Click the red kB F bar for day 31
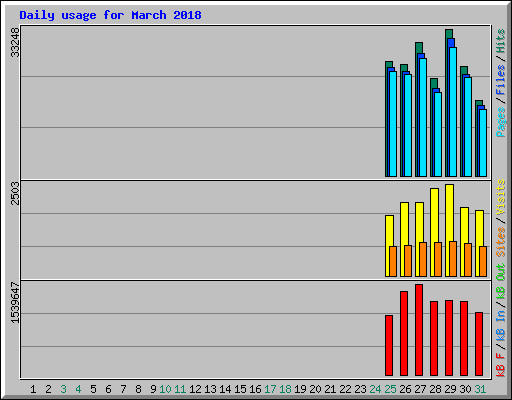Screen dimensions: 512x400 479,344
